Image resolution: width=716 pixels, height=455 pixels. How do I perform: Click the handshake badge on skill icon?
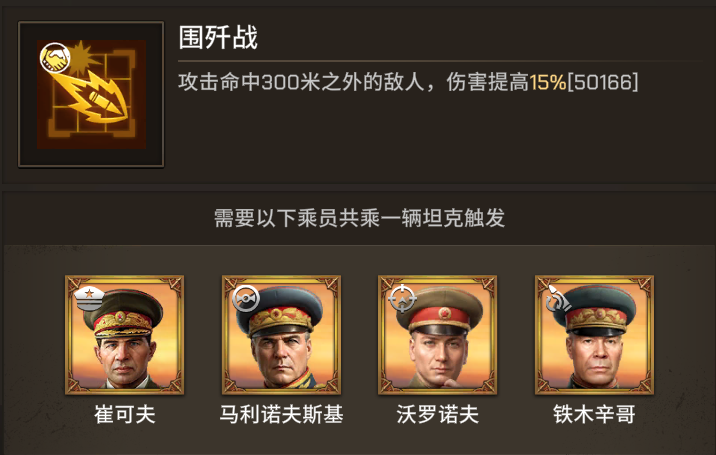click(55, 58)
